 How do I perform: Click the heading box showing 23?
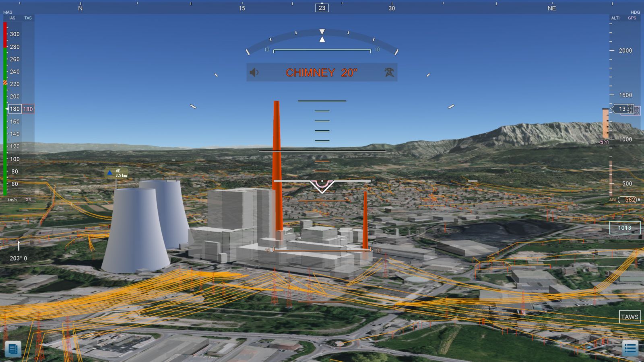tap(322, 8)
